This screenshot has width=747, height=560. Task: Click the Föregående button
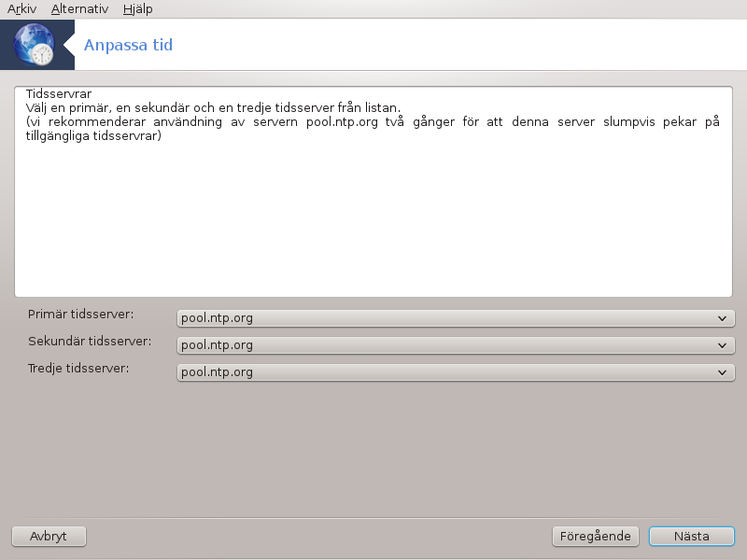click(595, 536)
